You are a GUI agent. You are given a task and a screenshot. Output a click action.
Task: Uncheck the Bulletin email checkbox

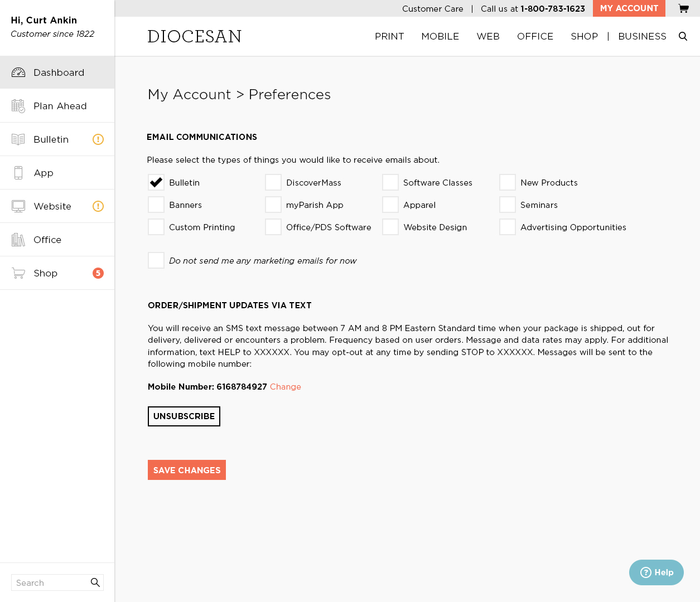coord(156,182)
